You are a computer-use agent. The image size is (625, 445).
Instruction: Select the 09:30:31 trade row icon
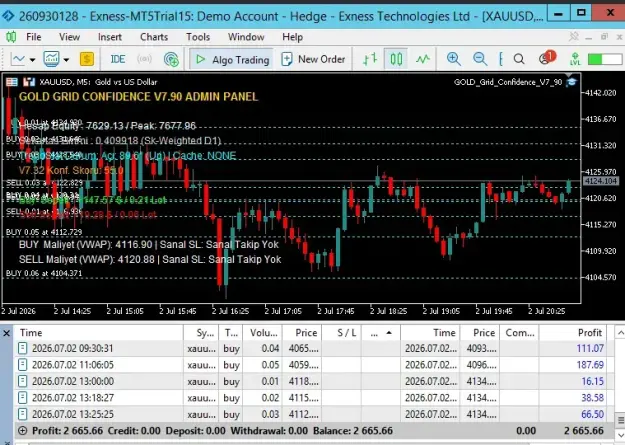[x=23, y=349]
